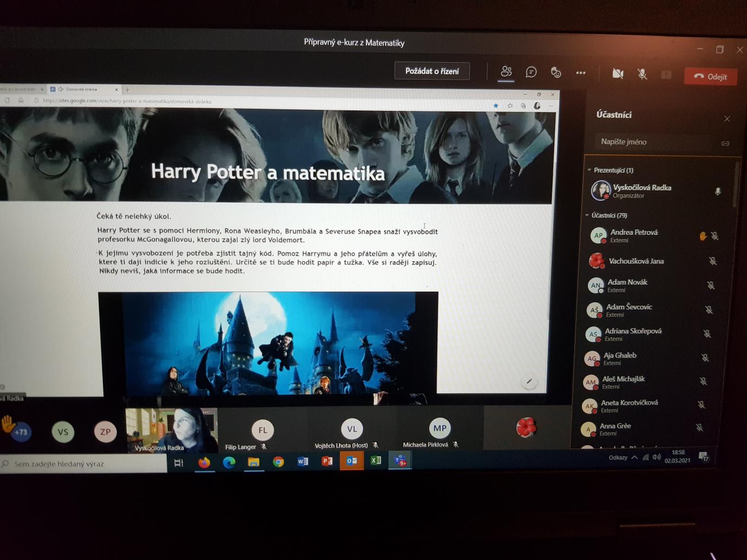The width and height of the screenshot is (747, 560).
Task: Copy the meeting link icon
Action: coord(725,143)
